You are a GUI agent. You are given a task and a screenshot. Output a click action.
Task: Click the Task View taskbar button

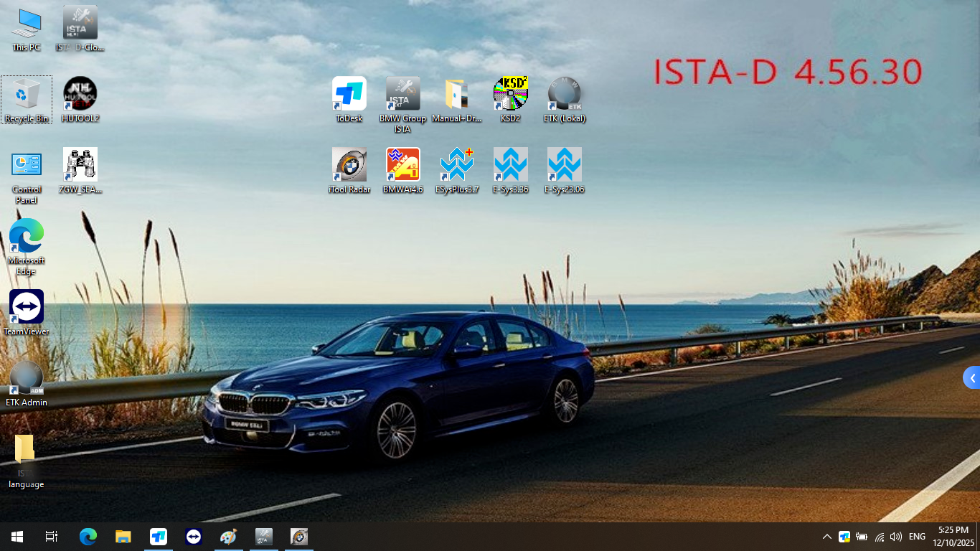pyautogui.click(x=52, y=537)
